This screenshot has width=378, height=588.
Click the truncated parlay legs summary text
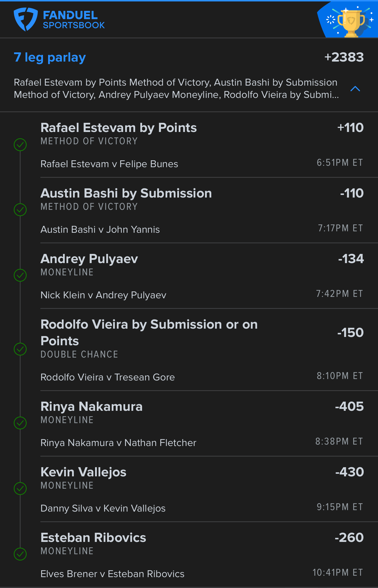point(176,88)
